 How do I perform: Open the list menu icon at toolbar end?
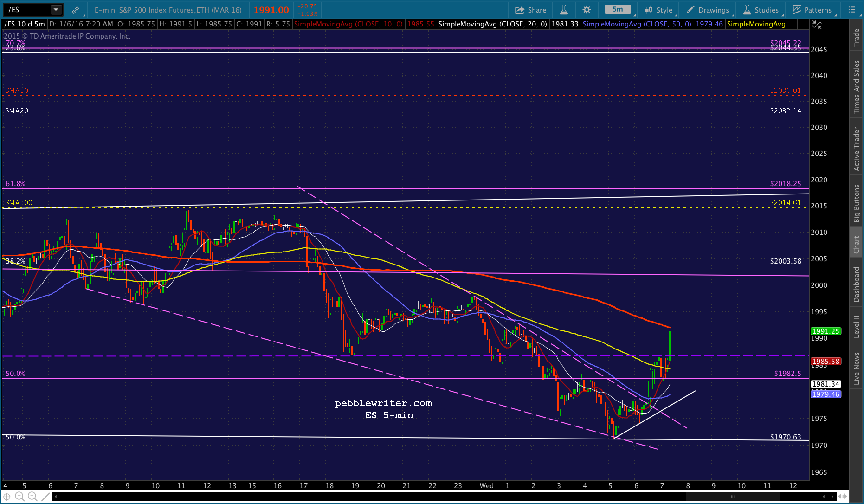[851, 10]
